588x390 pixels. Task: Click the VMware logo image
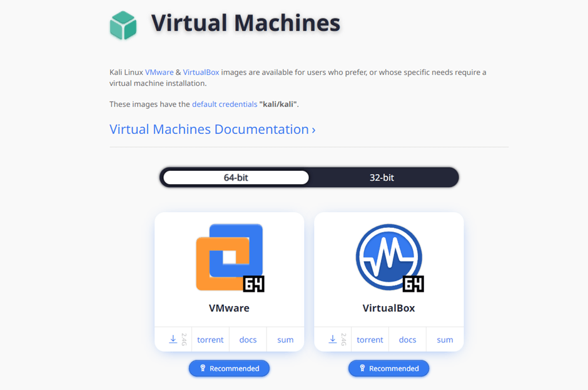click(x=229, y=257)
